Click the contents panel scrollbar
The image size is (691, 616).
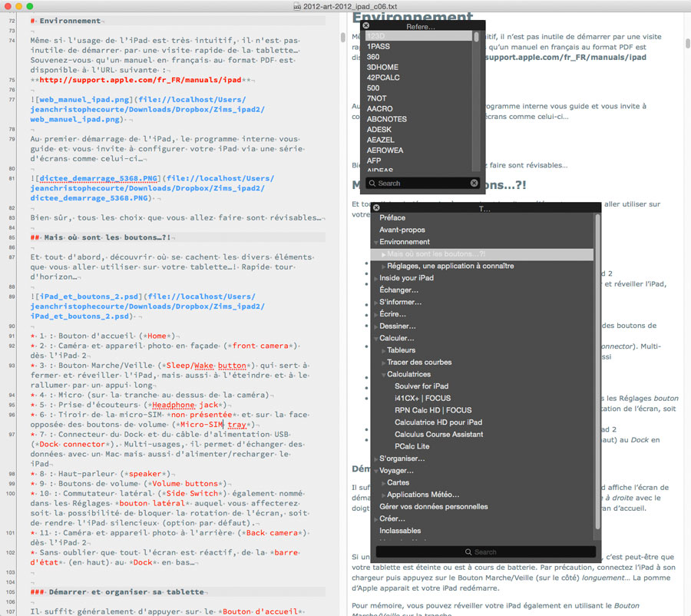tap(597, 370)
